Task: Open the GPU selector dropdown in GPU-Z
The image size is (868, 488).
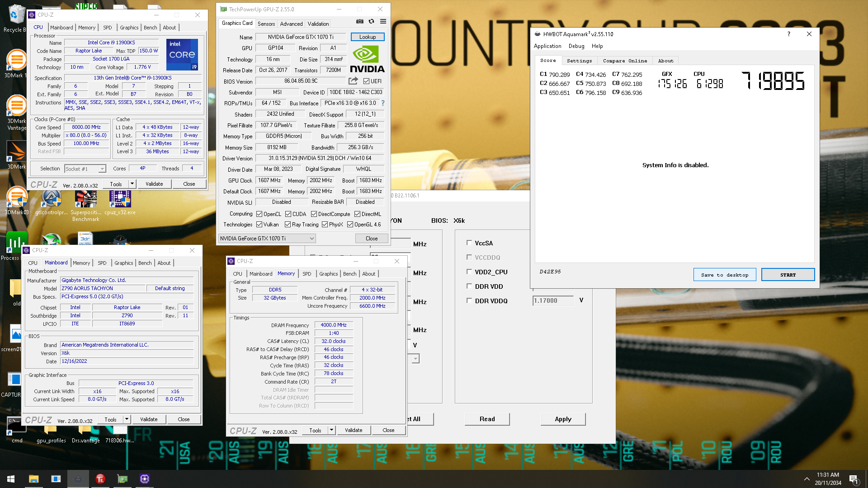Action: pos(267,239)
